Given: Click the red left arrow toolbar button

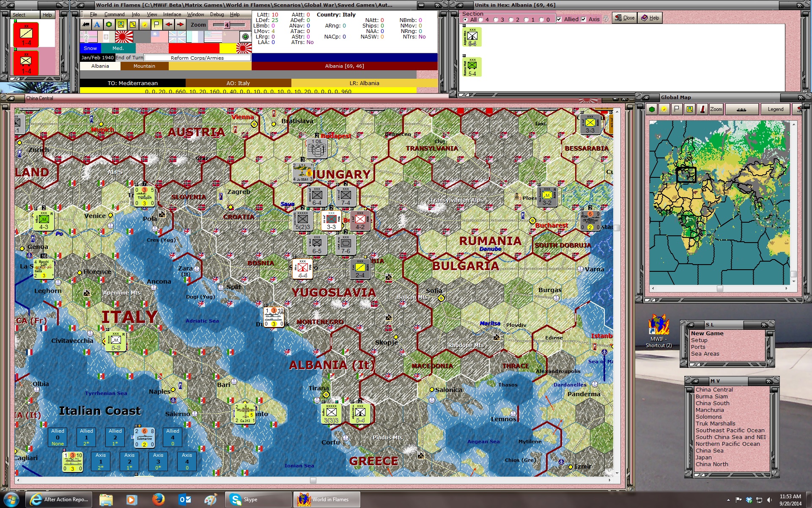Looking at the screenshot, I should [168, 25].
